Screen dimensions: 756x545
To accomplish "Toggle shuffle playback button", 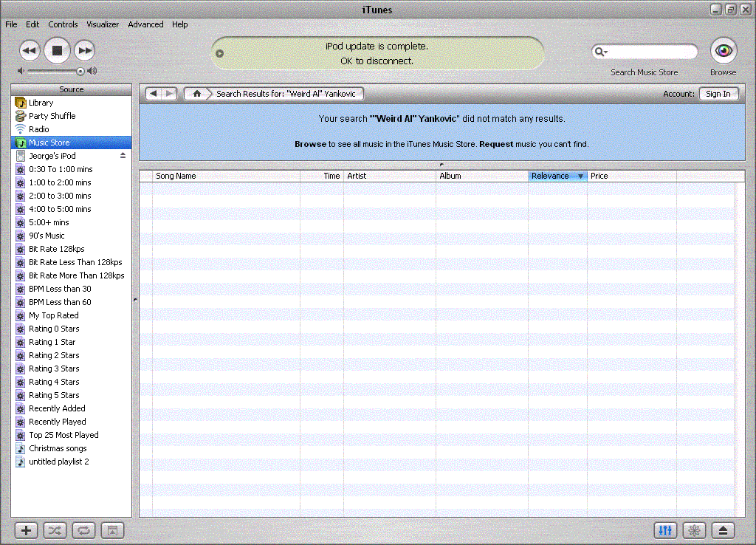I will (55, 530).
